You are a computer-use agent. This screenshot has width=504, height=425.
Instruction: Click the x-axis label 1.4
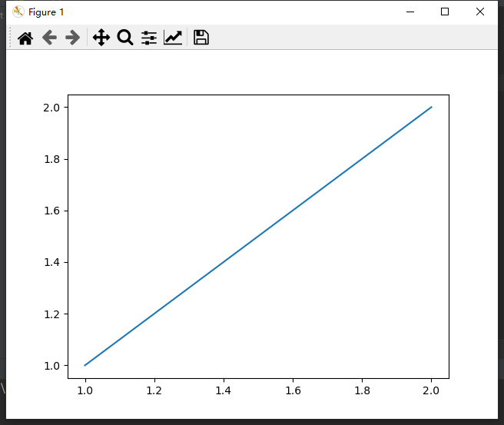coord(223,390)
